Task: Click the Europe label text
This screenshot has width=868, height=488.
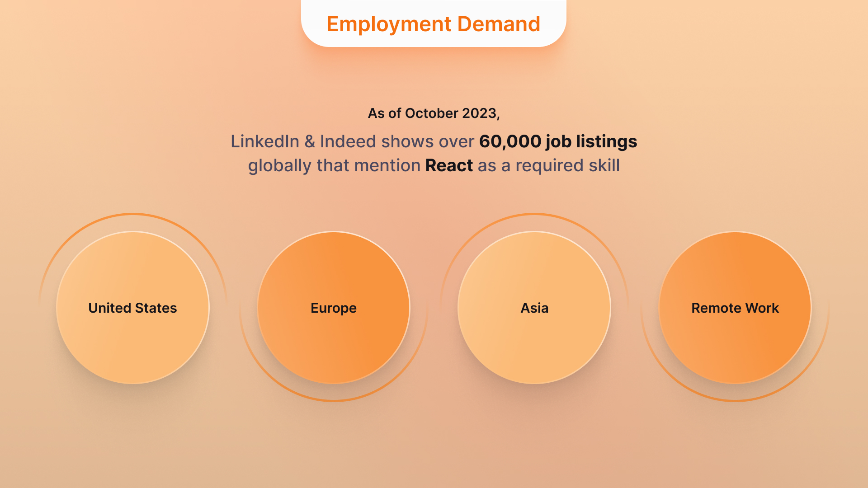Action: (x=333, y=308)
